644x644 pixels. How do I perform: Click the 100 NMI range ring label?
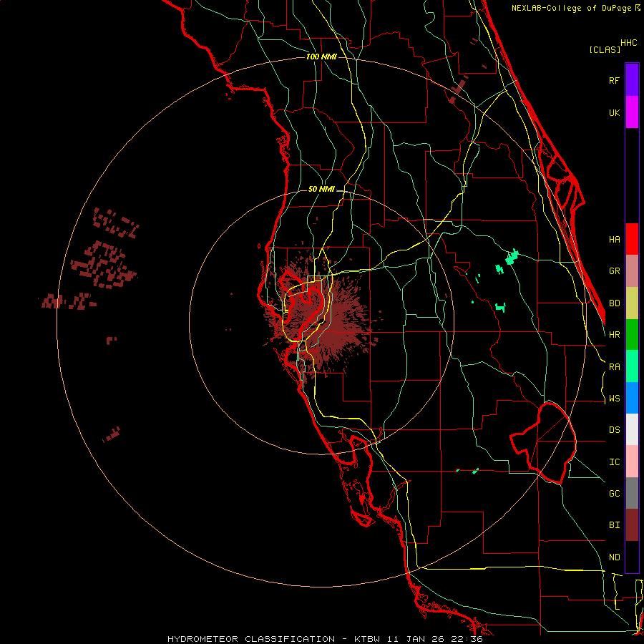[321, 57]
